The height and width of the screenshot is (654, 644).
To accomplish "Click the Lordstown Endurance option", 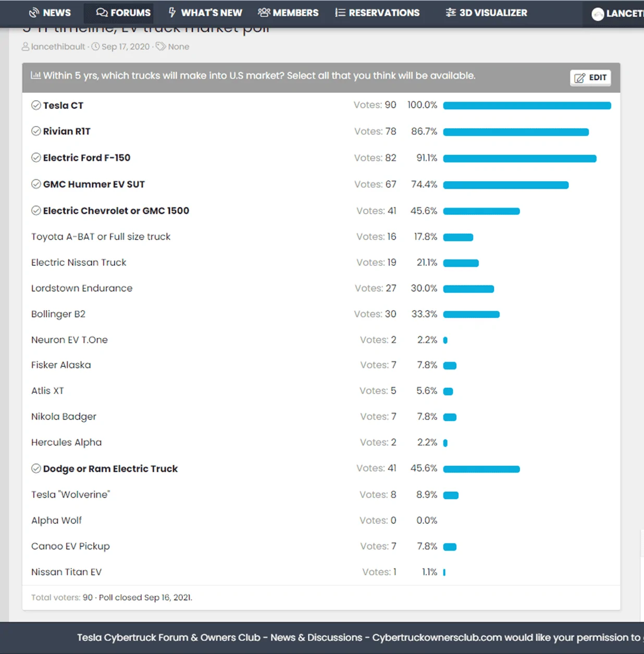I will (82, 288).
